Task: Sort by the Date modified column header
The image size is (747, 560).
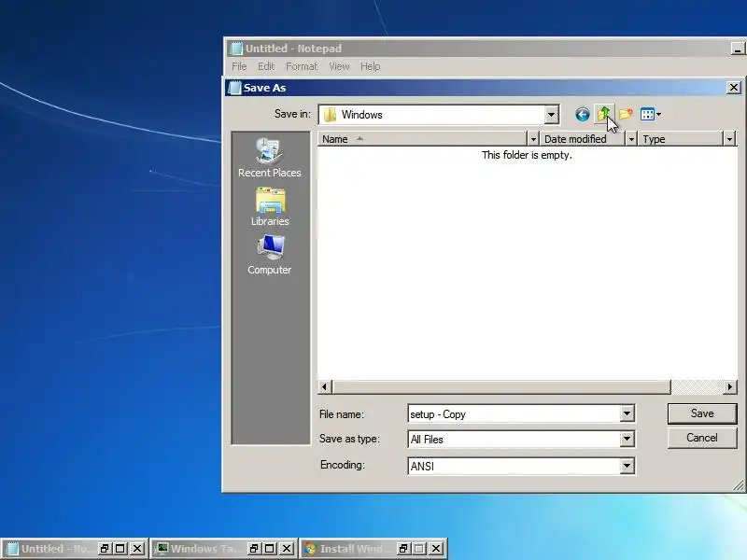Action: point(582,139)
